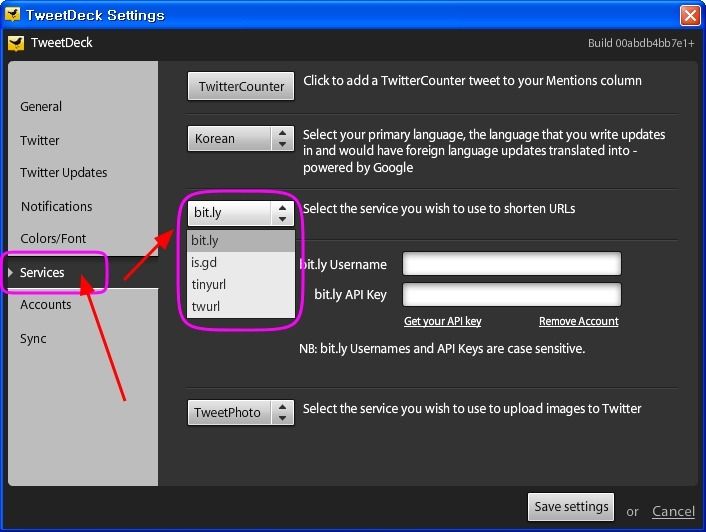Open the Accounts settings section
Viewport: 706px width, 532px height.
coord(45,305)
